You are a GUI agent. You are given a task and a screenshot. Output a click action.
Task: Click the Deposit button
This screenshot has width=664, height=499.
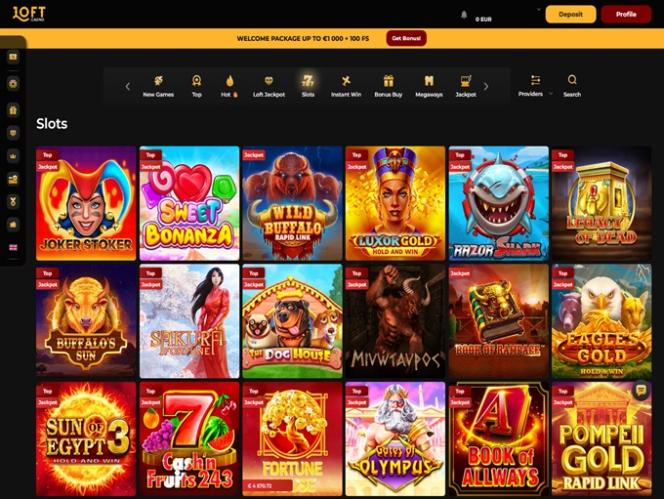click(x=570, y=14)
